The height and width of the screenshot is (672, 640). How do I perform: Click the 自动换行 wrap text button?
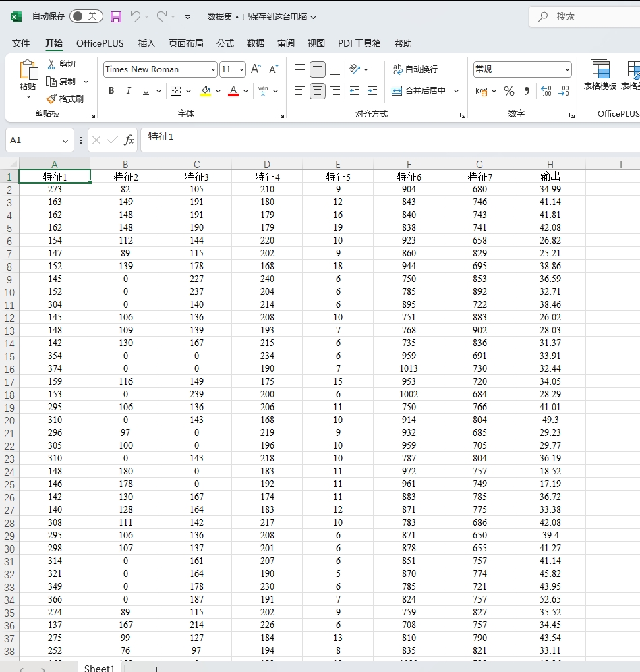coord(415,69)
